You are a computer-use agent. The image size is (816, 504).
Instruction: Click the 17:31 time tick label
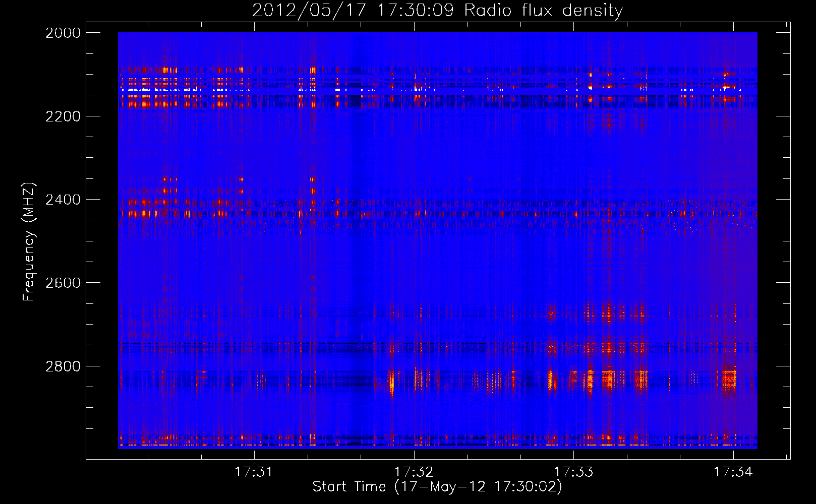click(x=254, y=472)
